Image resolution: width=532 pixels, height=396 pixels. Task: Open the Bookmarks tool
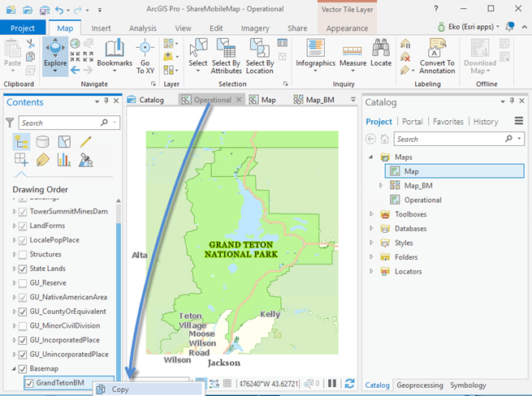[x=115, y=55]
